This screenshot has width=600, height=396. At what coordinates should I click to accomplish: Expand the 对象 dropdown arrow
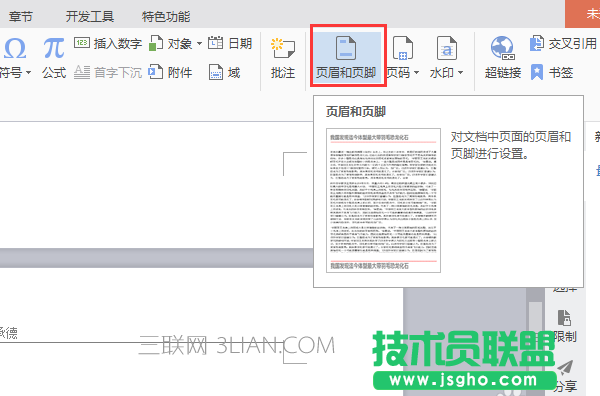coord(199,44)
